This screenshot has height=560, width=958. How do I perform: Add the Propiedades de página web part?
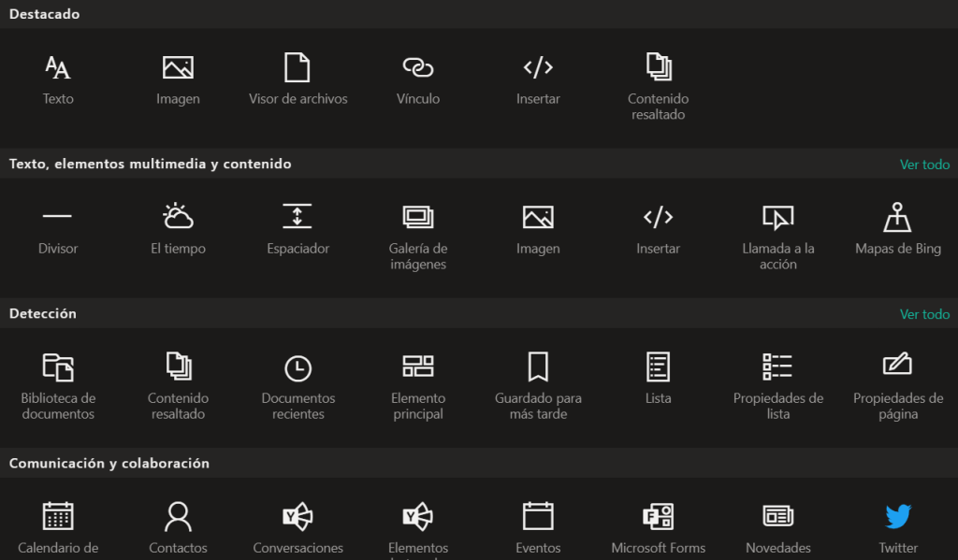click(898, 367)
